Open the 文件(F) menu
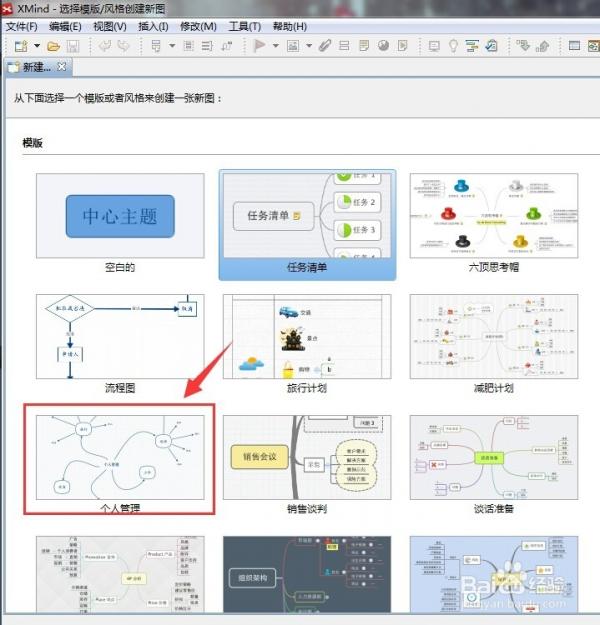 (22, 27)
